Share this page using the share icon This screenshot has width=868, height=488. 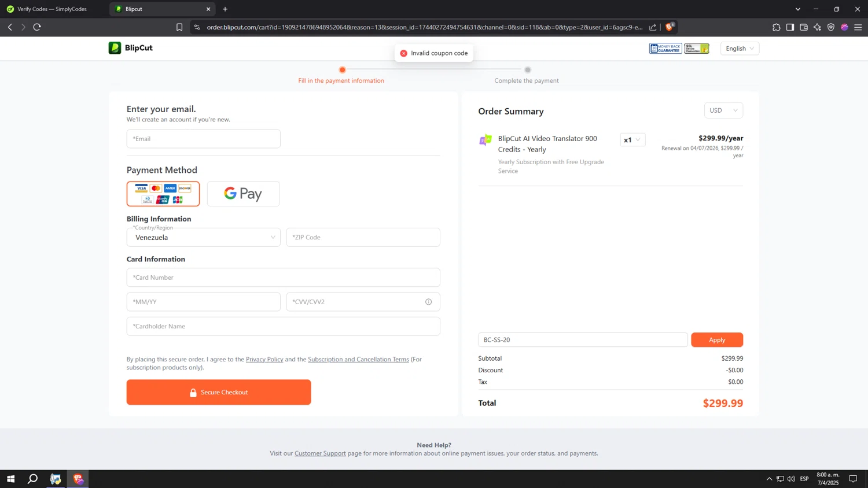(x=653, y=27)
